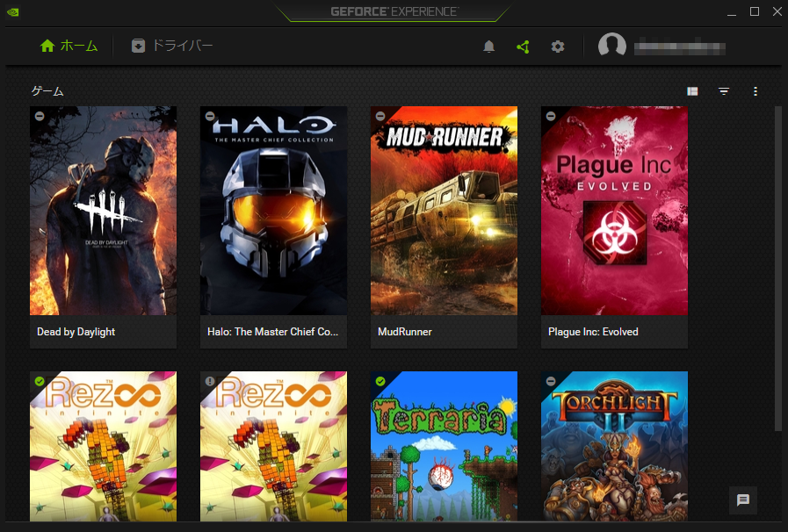Open the blurred account username
This screenshot has height=532, width=788.
point(679,47)
